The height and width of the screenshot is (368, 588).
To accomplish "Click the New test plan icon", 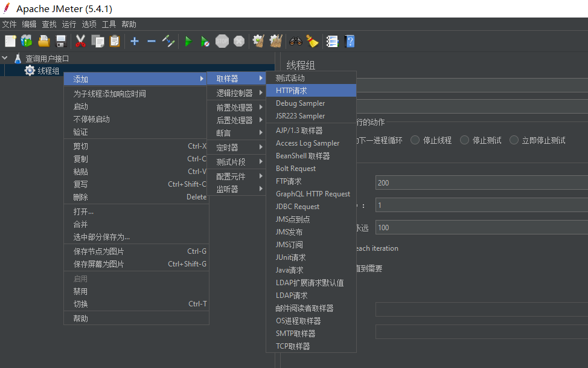I will 10,41.
